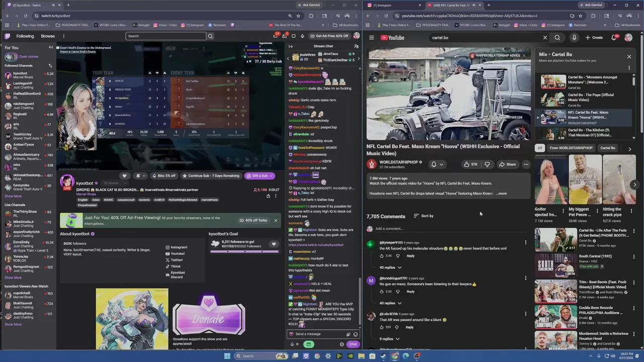
Task: Share the Hoova YouTube video
Action: (507, 164)
